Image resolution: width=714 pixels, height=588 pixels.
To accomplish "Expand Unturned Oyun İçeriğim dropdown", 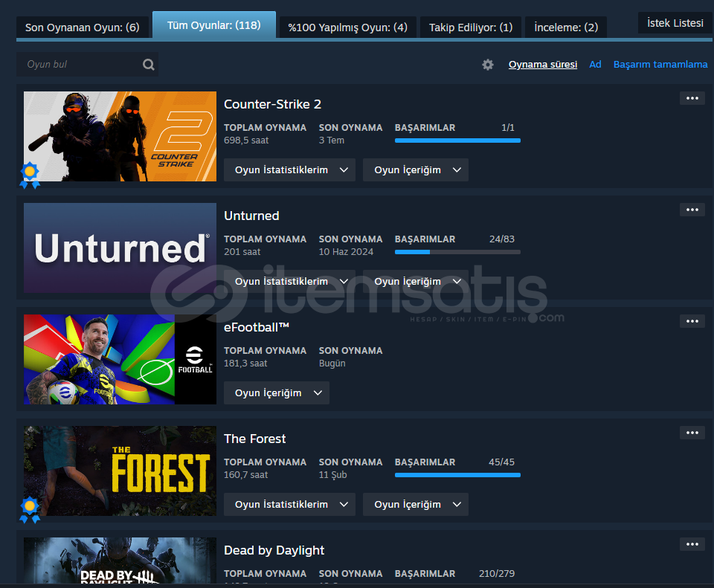I will coord(416,281).
